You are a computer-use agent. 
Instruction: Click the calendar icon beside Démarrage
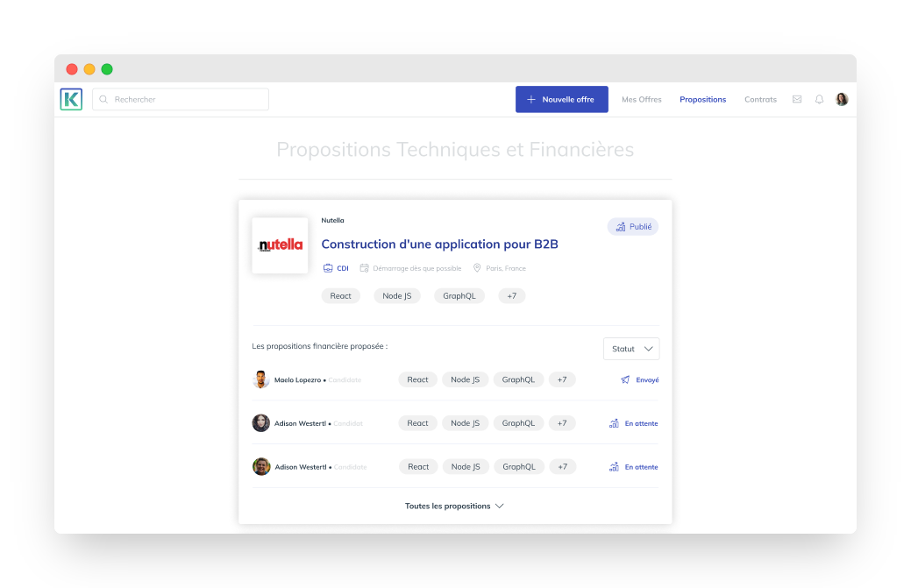tap(364, 268)
